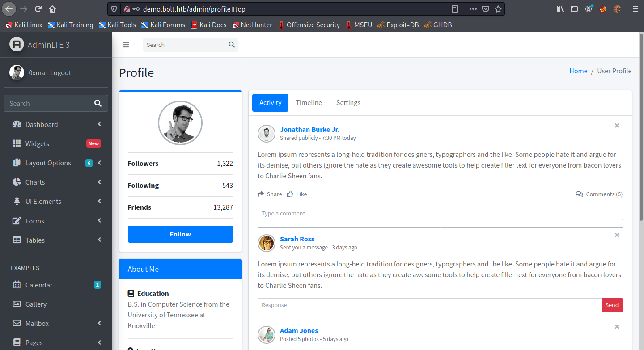Expand the Charts submenu chevron
Screen dimensions: 644x350
pyautogui.click(x=100, y=182)
